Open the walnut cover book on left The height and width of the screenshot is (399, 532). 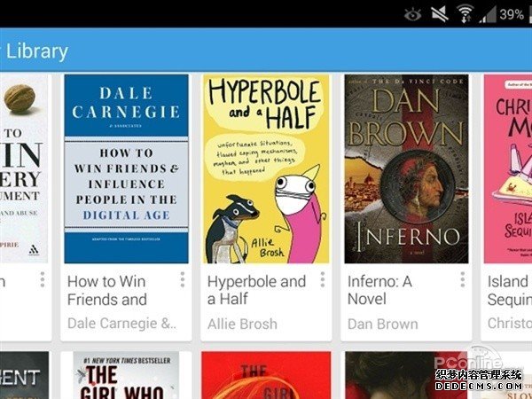[24, 168]
